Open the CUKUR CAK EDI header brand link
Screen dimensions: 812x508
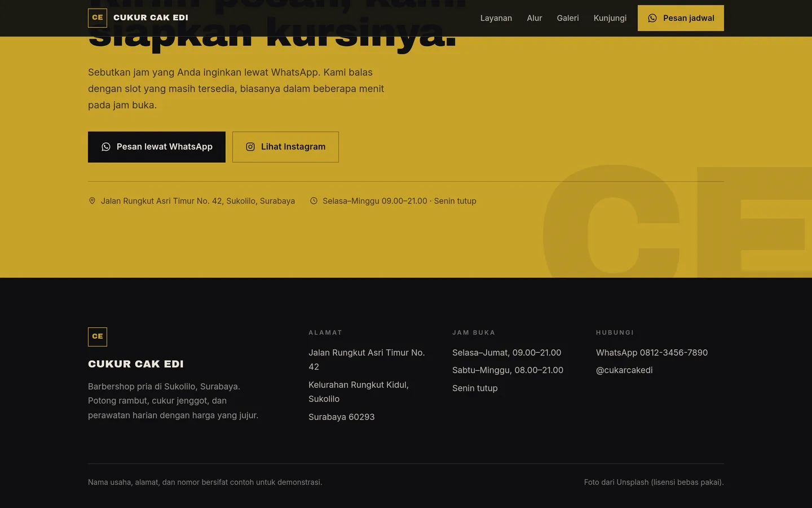pyautogui.click(x=138, y=18)
